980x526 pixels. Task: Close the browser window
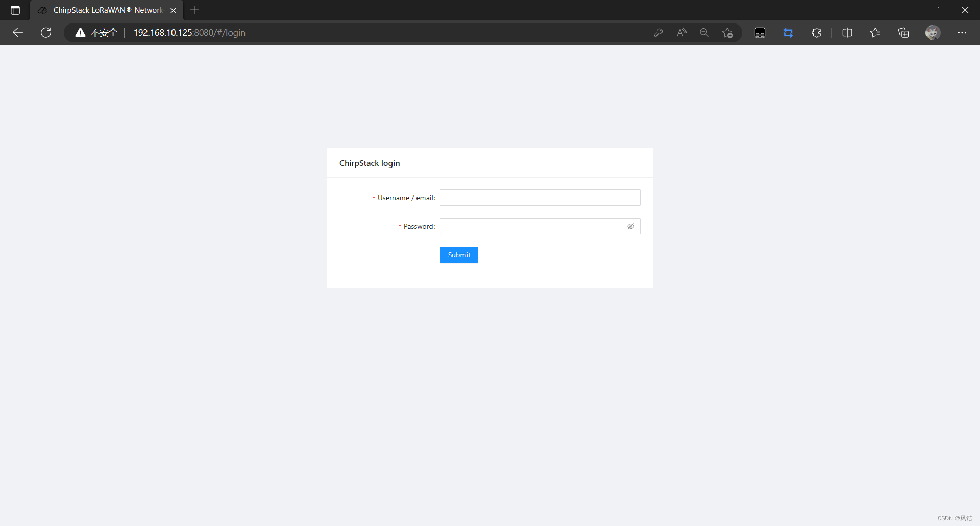965,10
